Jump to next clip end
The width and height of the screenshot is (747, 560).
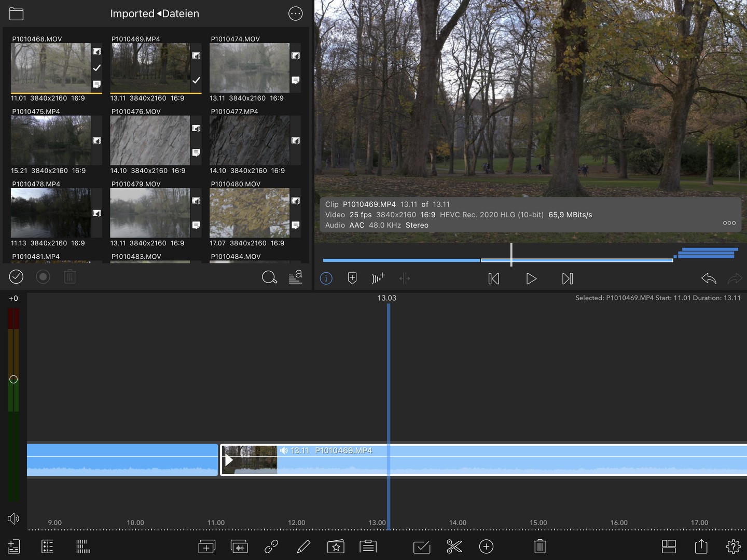[x=568, y=279]
